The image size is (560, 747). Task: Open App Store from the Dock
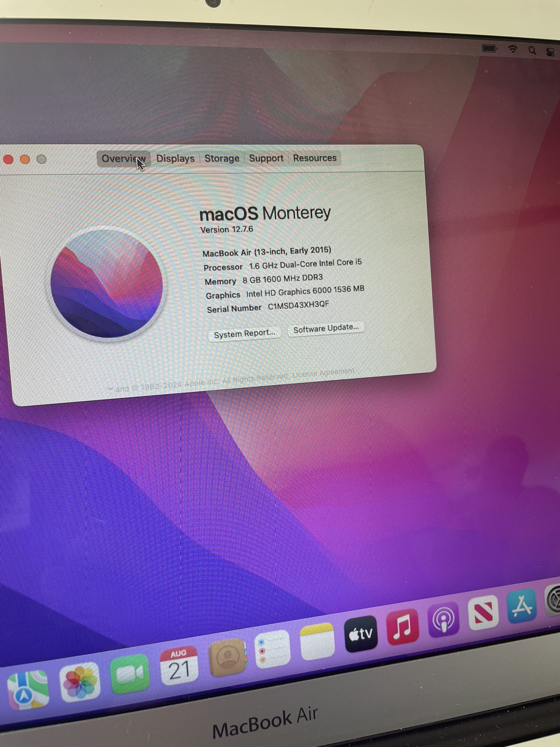(x=521, y=606)
